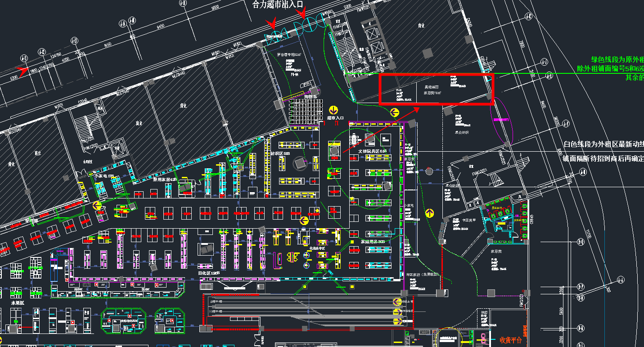Select the 家庭用品 zone label
This screenshot has height=347, width=644.
(373, 241)
